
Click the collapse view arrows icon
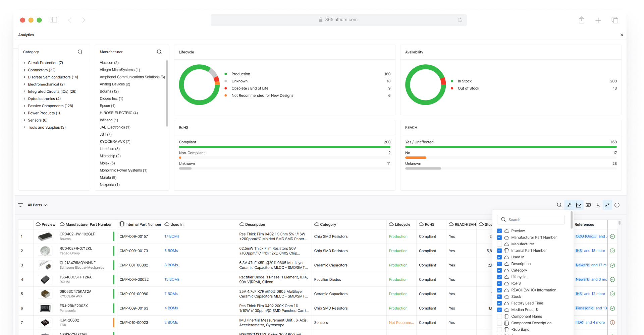(x=607, y=205)
